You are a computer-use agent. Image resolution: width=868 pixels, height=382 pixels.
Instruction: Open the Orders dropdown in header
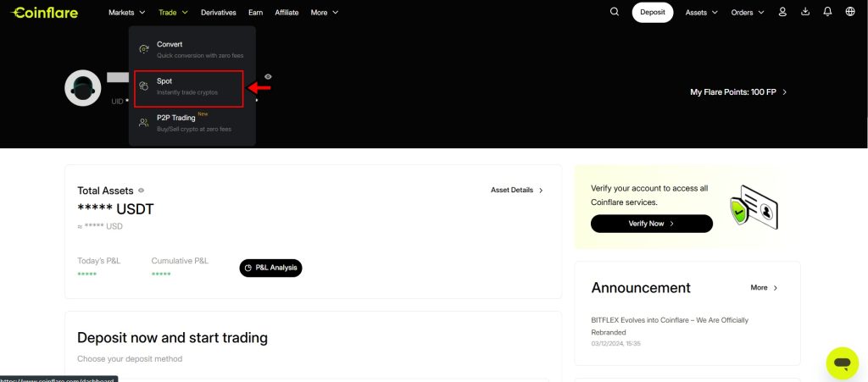pyautogui.click(x=748, y=12)
